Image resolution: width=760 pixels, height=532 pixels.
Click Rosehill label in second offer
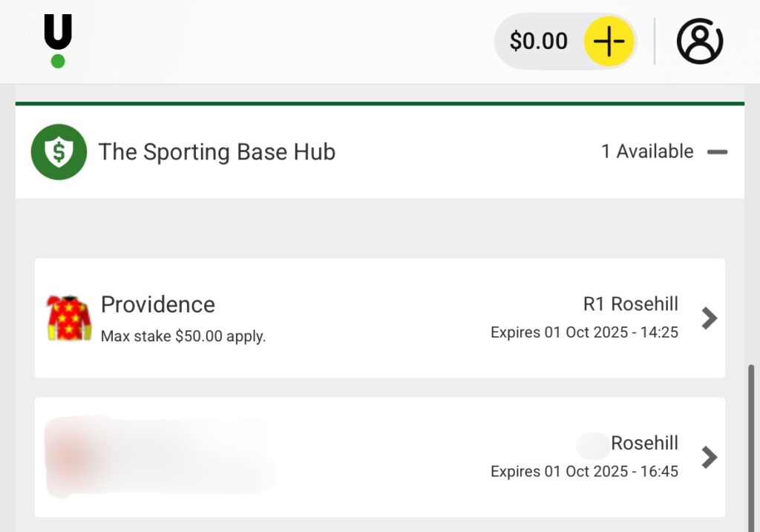[644, 443]
